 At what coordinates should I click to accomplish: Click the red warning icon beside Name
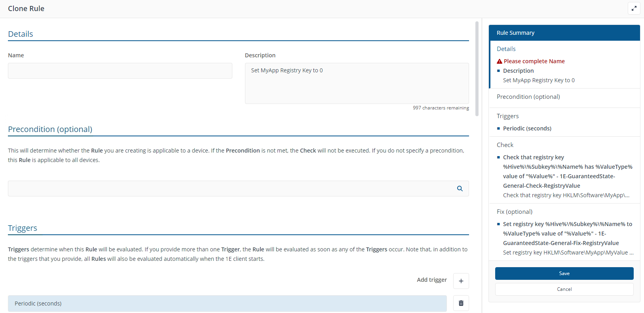pyautogui.click(x=500, y=61)
